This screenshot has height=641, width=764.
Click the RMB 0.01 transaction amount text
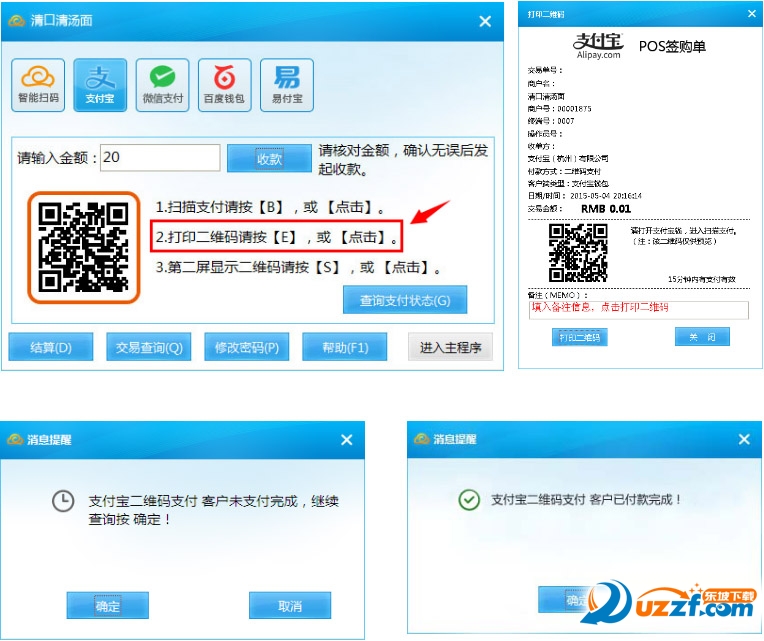coord(606,209)
